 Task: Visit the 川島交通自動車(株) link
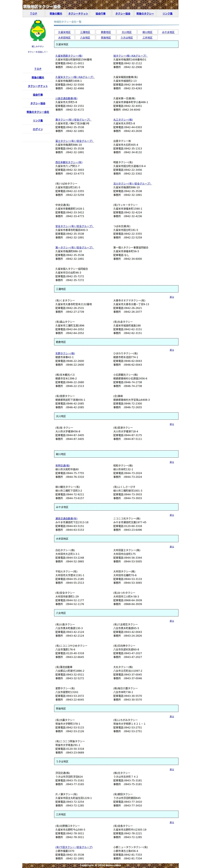click(x=66, y=98)
